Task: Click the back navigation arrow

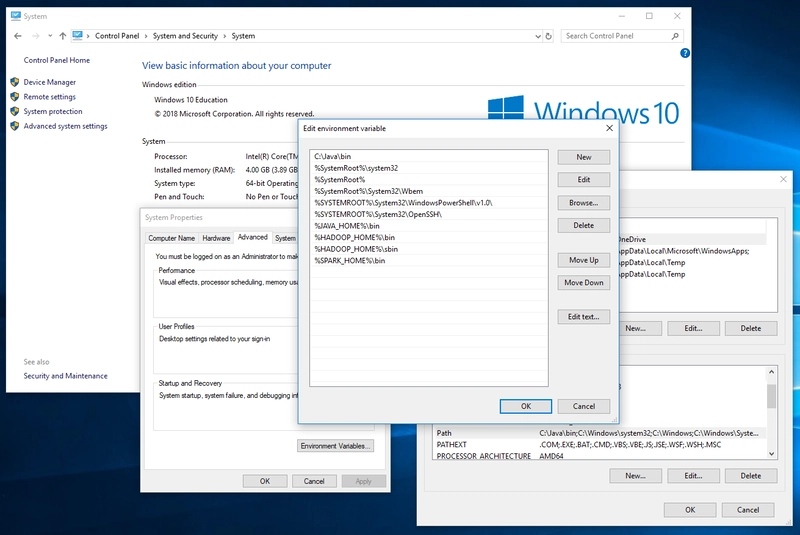Action: tap(18, 36)
